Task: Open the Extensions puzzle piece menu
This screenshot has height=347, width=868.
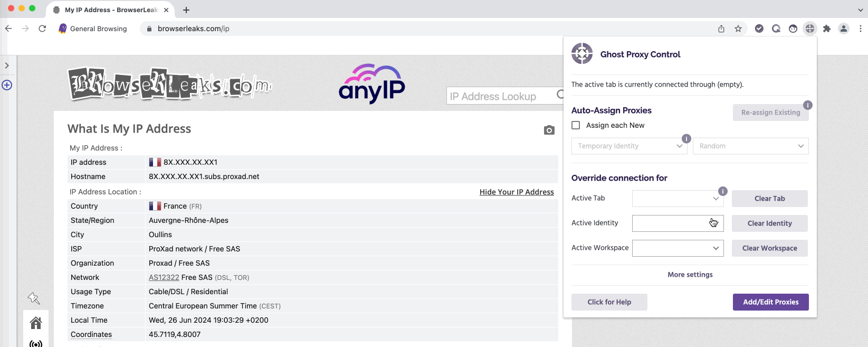Action: 827,29
